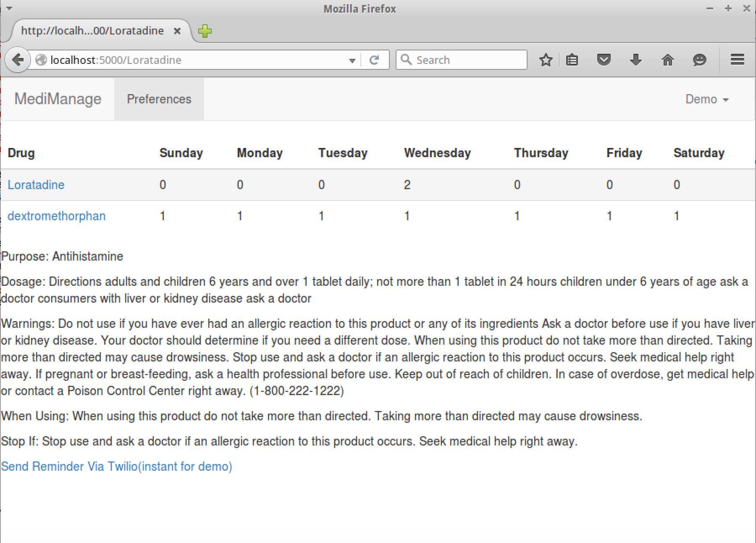Click the Dosage directions paragraph
Image resolution: width=756 pixels, height=543 pixels.
[375, 290]
